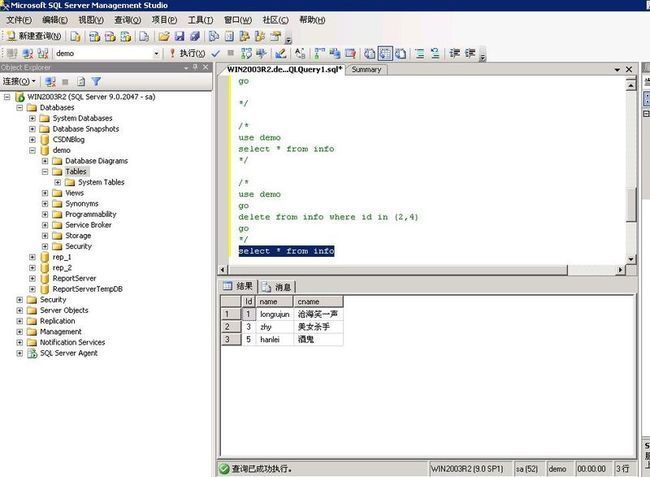This screenshot has height=477, width=650.
Task: Toggle Include Client Statistics
Action: click(x=335, y=53)
